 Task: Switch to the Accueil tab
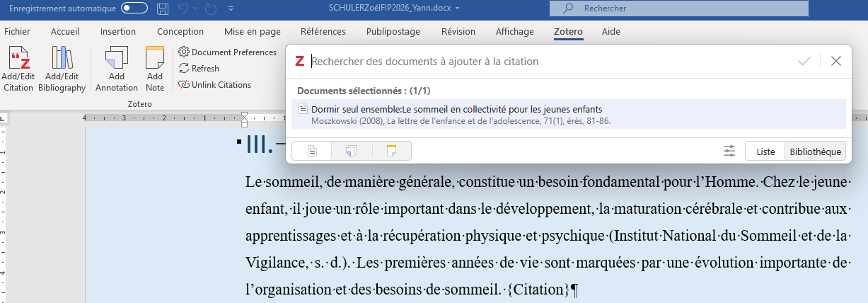[x=65, y=31]
